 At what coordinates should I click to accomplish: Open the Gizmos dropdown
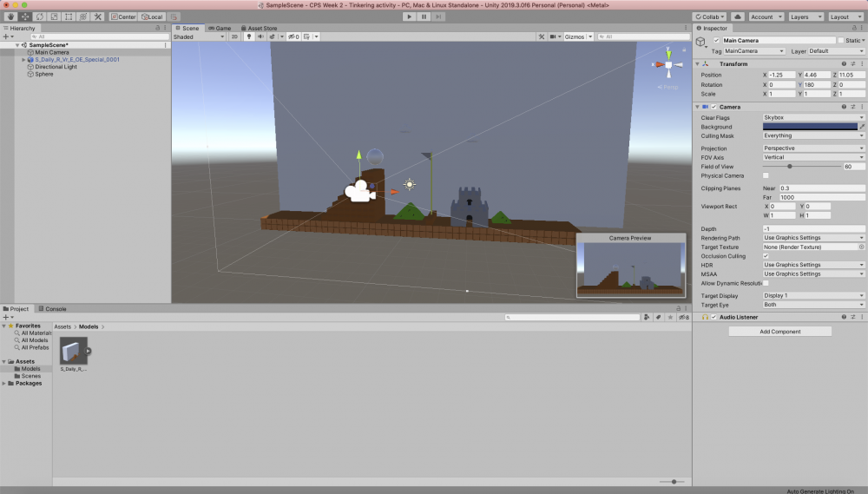point(578,36)
